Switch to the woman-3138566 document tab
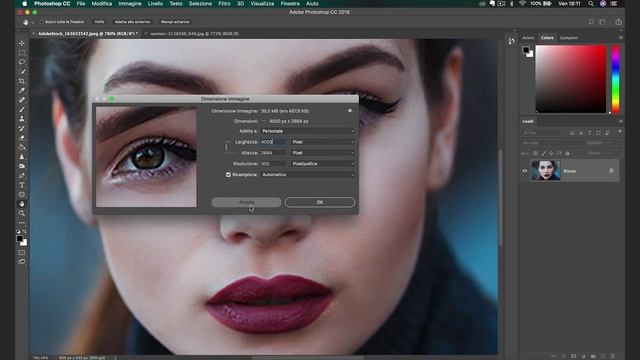640x360 pixels. point(194,34)
